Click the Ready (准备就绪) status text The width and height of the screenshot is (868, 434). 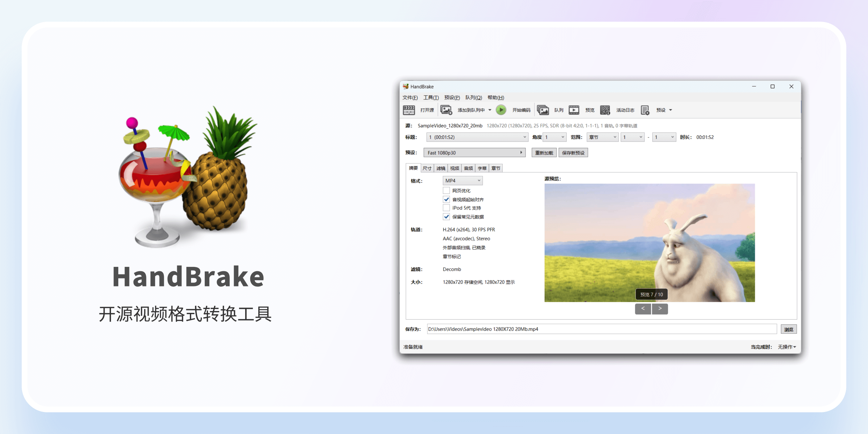tap(413, 347)
